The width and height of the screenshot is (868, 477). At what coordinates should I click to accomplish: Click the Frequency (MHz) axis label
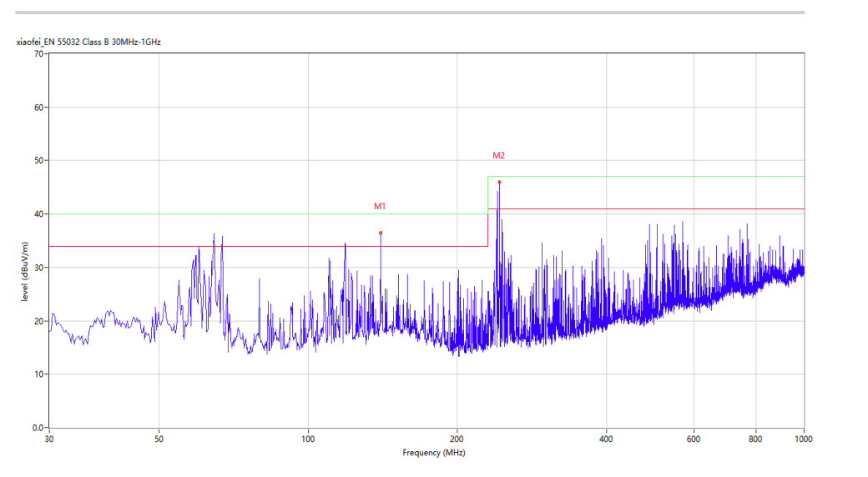[433, 453]
